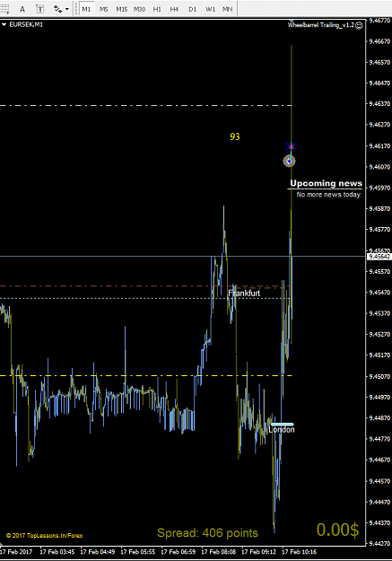Click the 0.00$ profit label
The image size is (392, 561).
[337, 530]
